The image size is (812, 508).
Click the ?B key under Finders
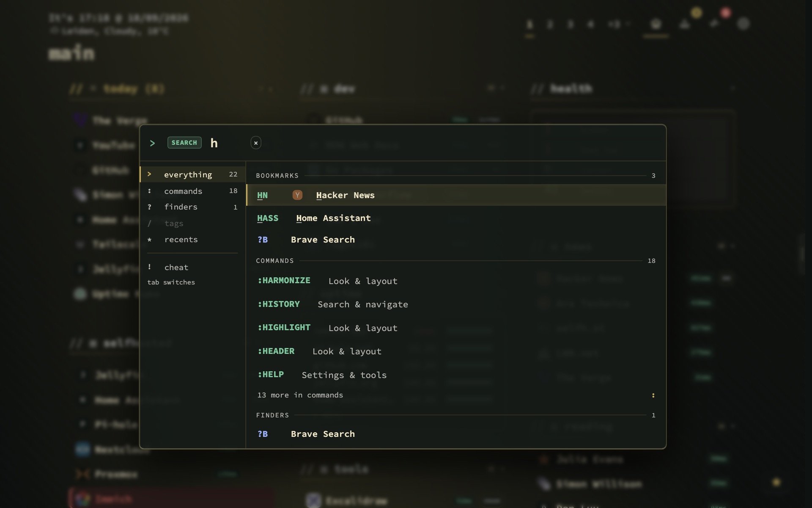click(x=263, y=434)
